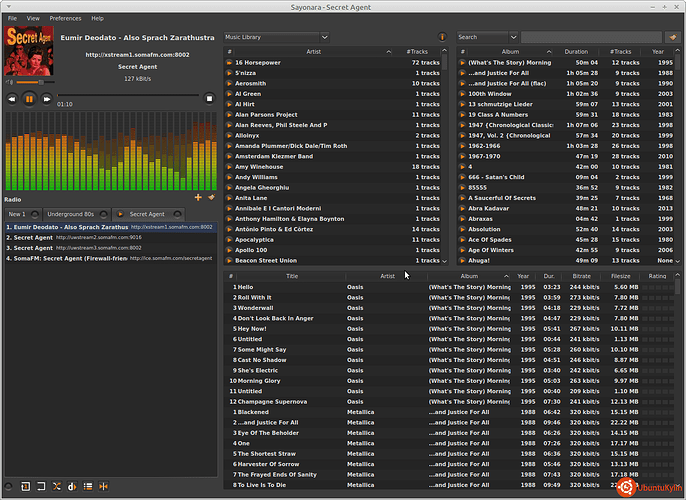686x500 pixels.
Task: Click play icon next to A Saucerful Of Secrets
Action: (x=462, y=198)
